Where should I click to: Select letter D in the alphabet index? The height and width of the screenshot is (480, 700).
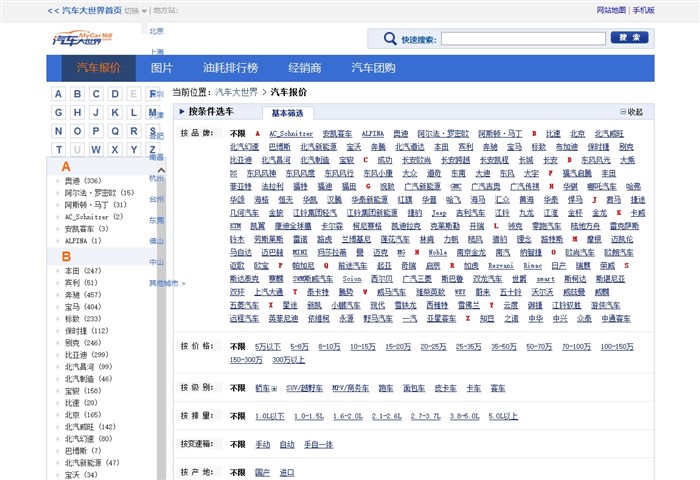point(115,94)
